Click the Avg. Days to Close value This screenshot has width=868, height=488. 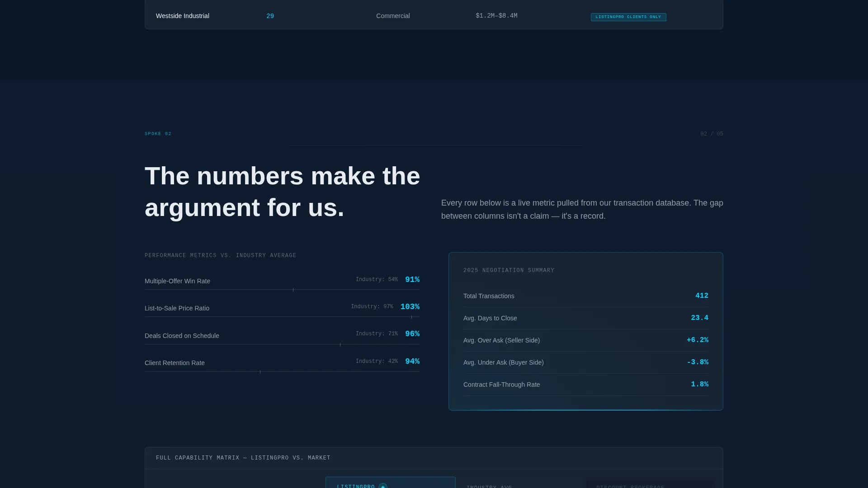pos(699,318)
